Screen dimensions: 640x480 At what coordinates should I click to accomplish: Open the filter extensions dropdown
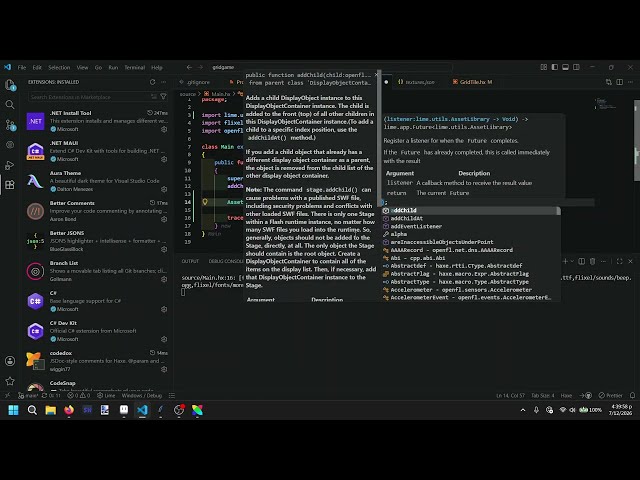[x=163, y=97]
